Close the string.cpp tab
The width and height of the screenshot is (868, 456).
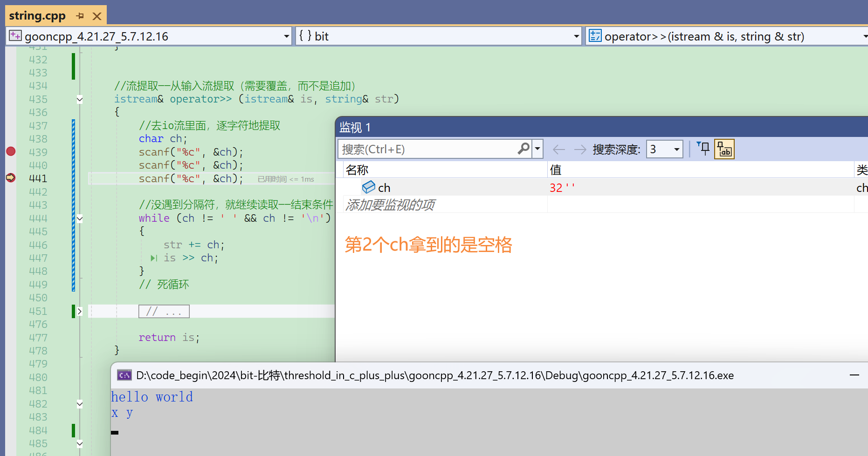97,16
